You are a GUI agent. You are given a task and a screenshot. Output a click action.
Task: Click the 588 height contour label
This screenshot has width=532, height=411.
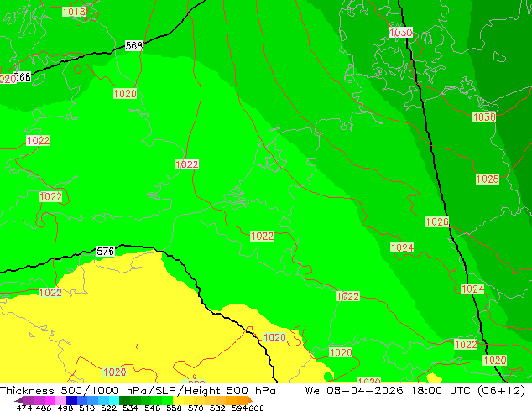pos(134,46)
